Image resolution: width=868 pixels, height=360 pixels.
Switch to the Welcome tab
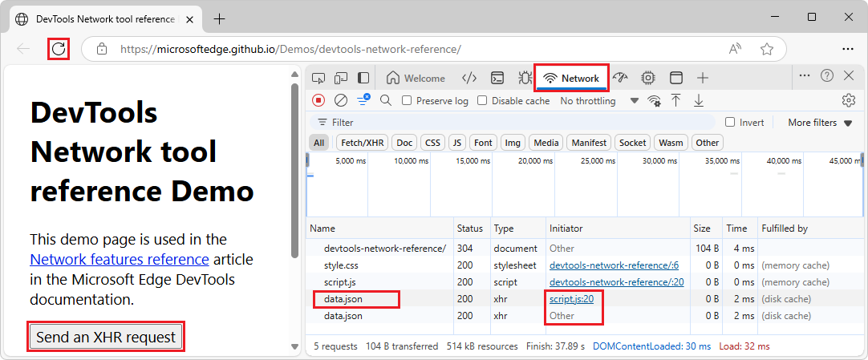[x=416, y=78]
